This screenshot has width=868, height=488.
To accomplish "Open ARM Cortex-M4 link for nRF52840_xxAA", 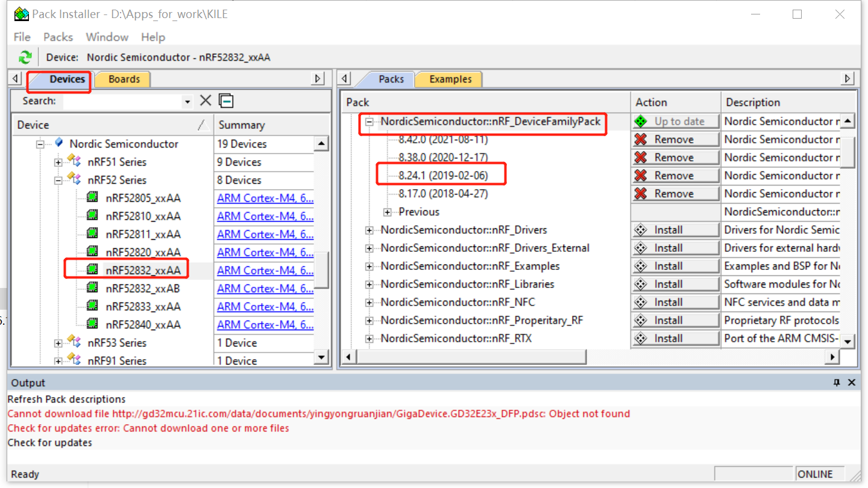I will [265, 325].
